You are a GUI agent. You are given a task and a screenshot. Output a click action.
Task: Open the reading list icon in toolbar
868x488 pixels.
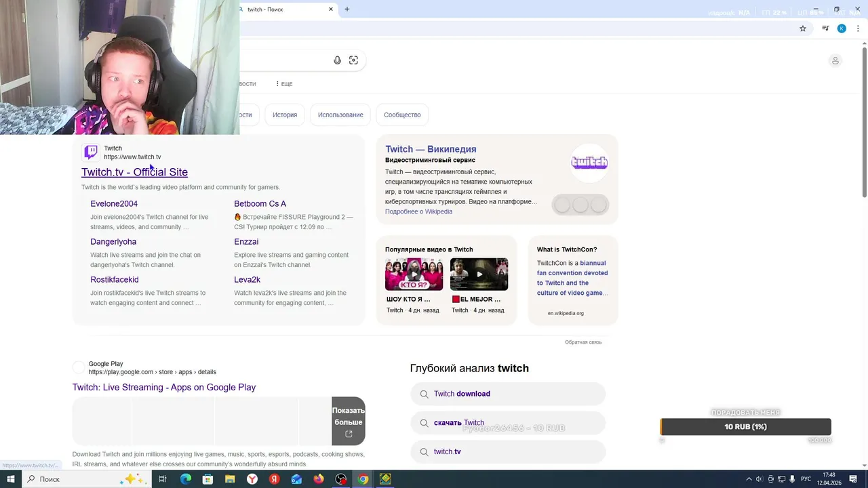click(x=825, y=28)
